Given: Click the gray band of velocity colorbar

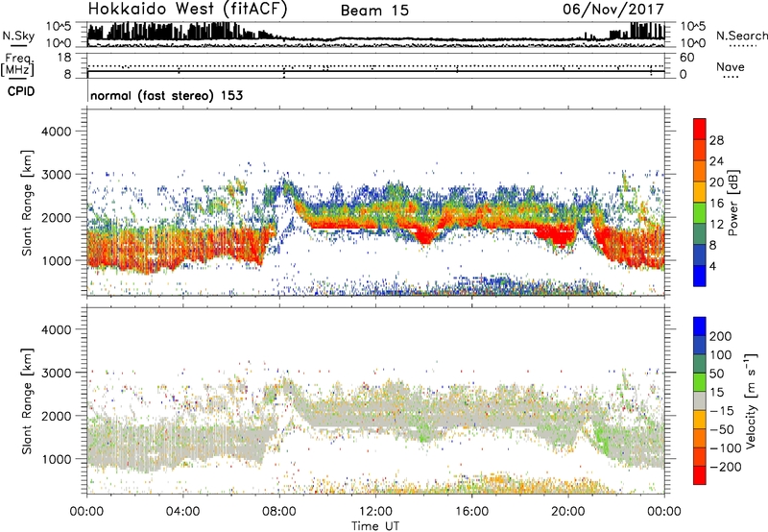Looking at the screenshot, I should (700, 400).
